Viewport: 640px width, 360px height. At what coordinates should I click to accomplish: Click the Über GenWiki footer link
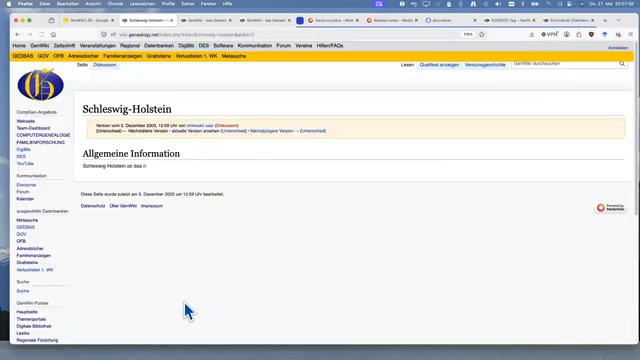point(123,206)
